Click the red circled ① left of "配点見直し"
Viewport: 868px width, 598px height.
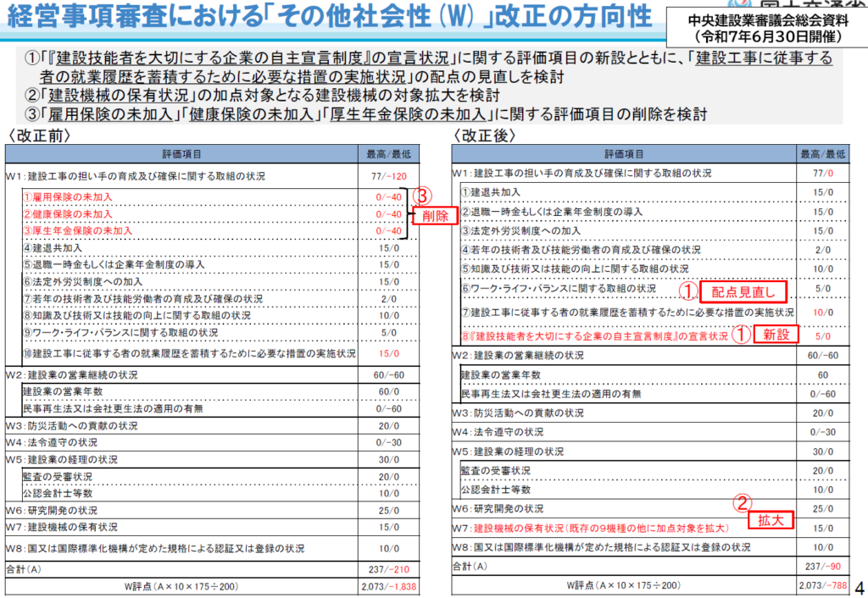[x=687, y=291]
